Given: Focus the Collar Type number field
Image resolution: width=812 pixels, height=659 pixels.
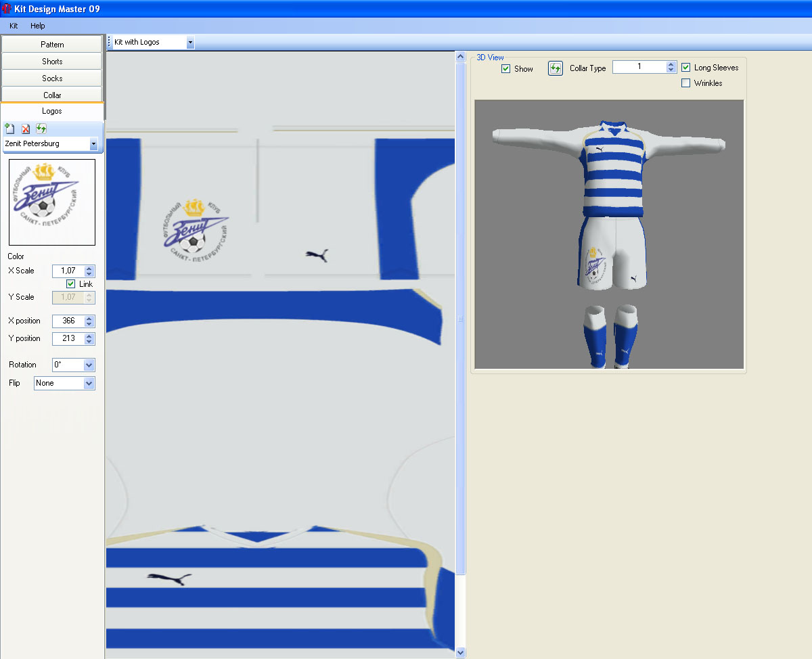Looking at the screenshot, I should point(639,67).
